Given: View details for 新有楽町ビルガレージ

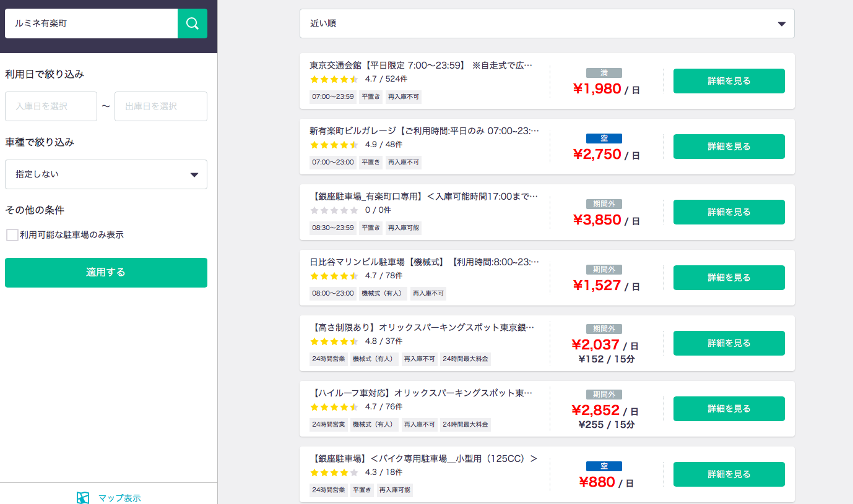Looking at the screenshot, I should click(x=729, y=147).
